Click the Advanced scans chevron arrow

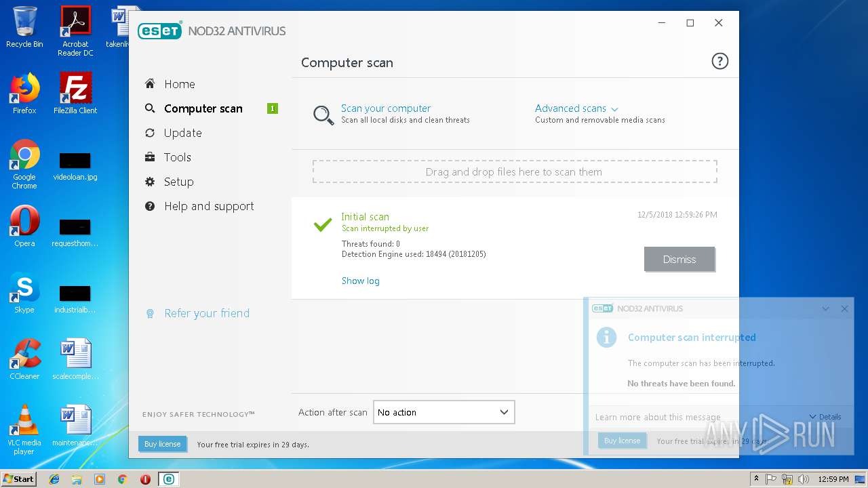(x=614, y=109)
